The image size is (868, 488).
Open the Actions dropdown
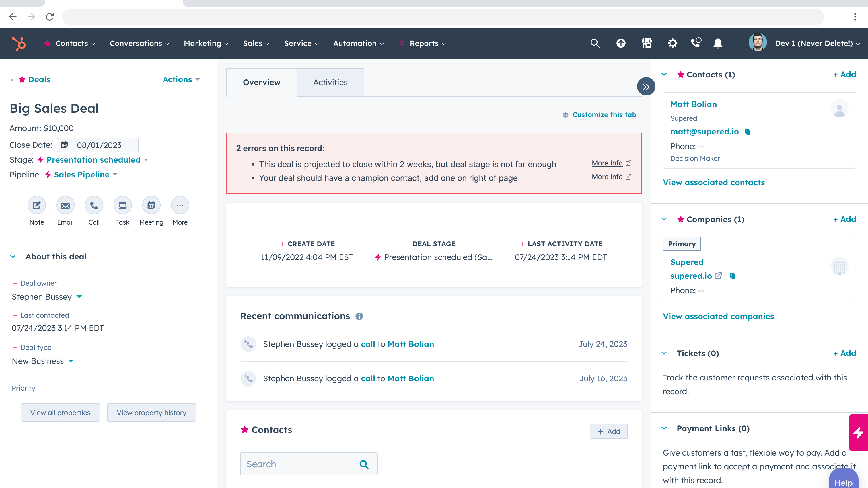pyautogui.click(x=181, y=79)
